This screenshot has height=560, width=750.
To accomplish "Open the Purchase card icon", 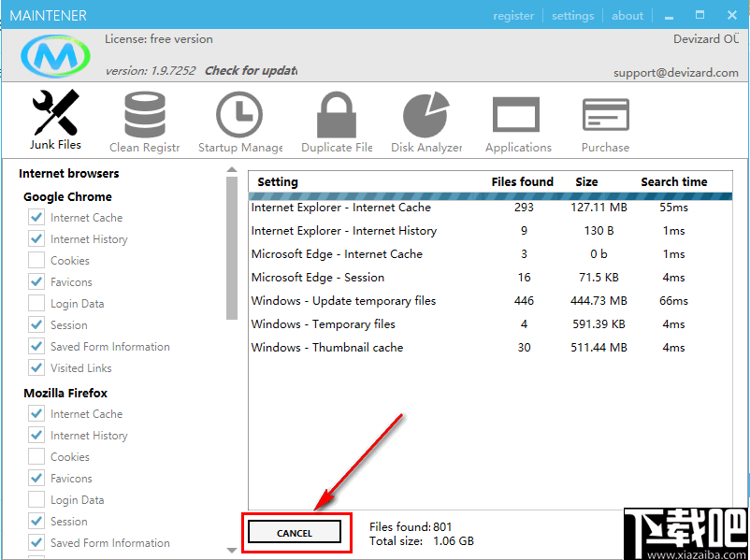I will pos(606,114).
